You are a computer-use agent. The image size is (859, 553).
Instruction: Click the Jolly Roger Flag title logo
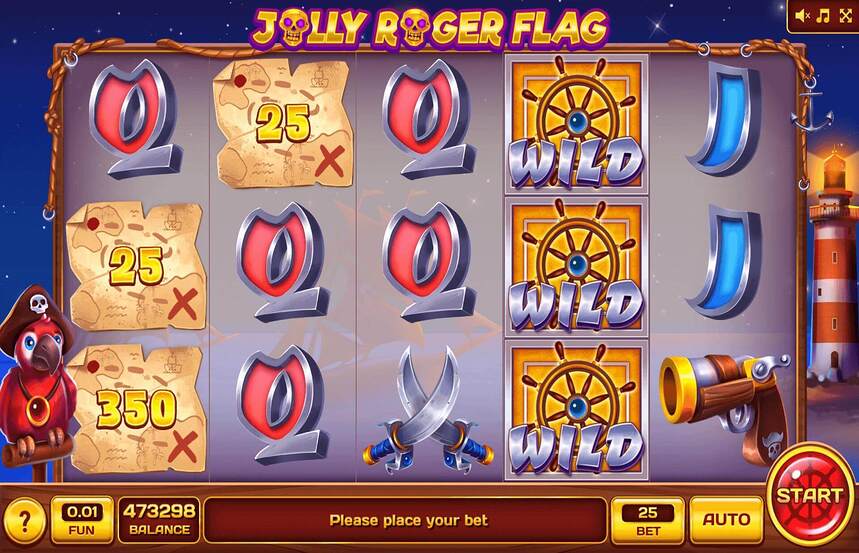tap(430, 27)
